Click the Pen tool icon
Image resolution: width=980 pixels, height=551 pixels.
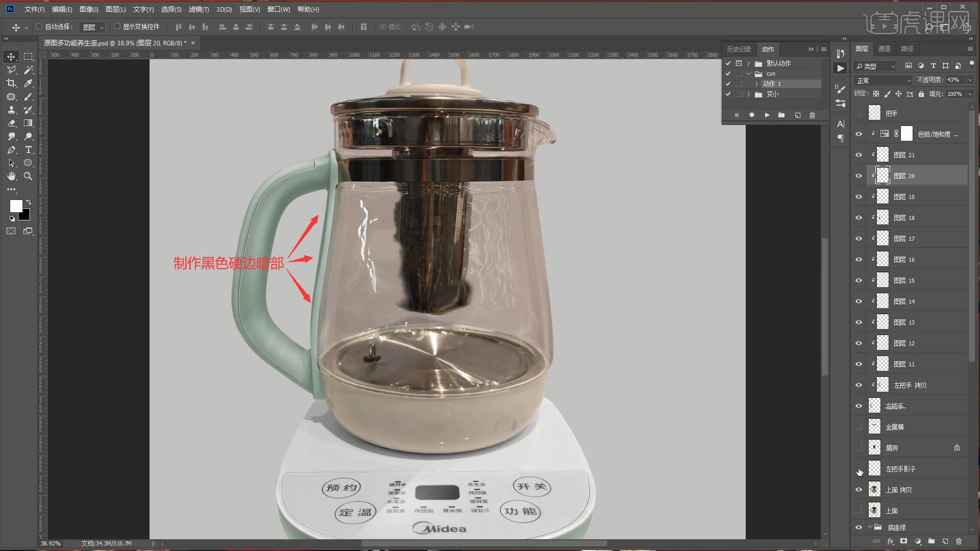point(11,149)
